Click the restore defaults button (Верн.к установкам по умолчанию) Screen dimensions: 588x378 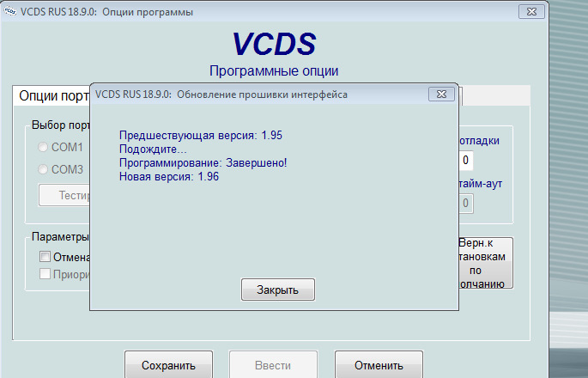click(x=485, y=263)
